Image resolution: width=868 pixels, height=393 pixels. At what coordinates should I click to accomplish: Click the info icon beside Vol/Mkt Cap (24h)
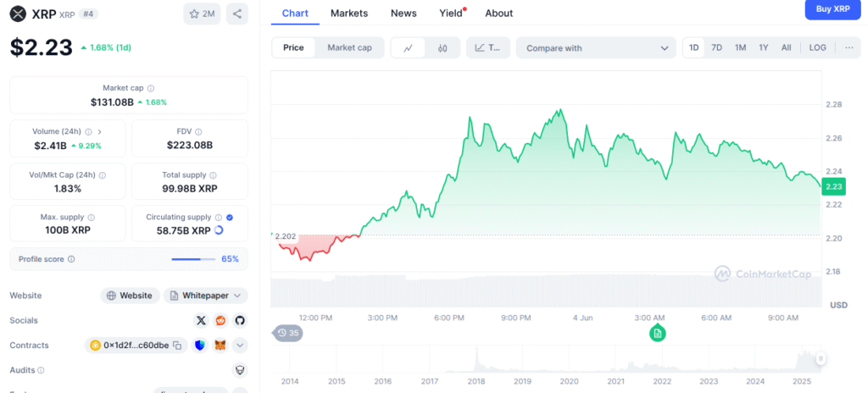coord(103,175)
